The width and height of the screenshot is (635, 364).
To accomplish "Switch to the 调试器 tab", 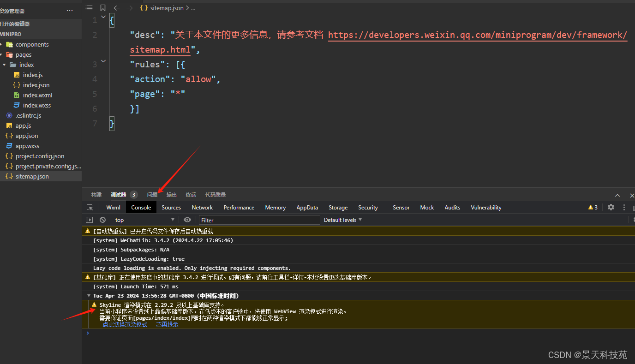I will 118,195.
